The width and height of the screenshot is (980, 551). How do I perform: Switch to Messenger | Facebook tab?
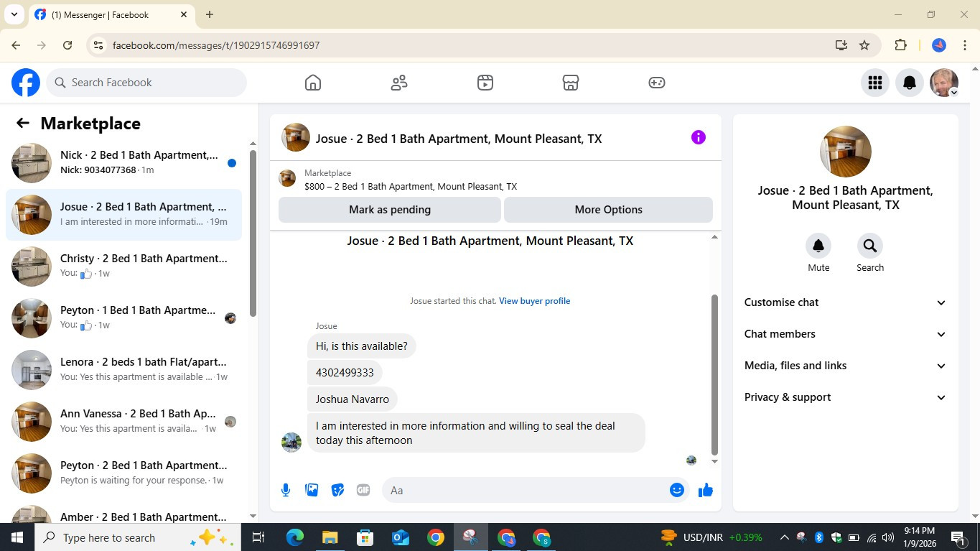[x=111, y=14]
